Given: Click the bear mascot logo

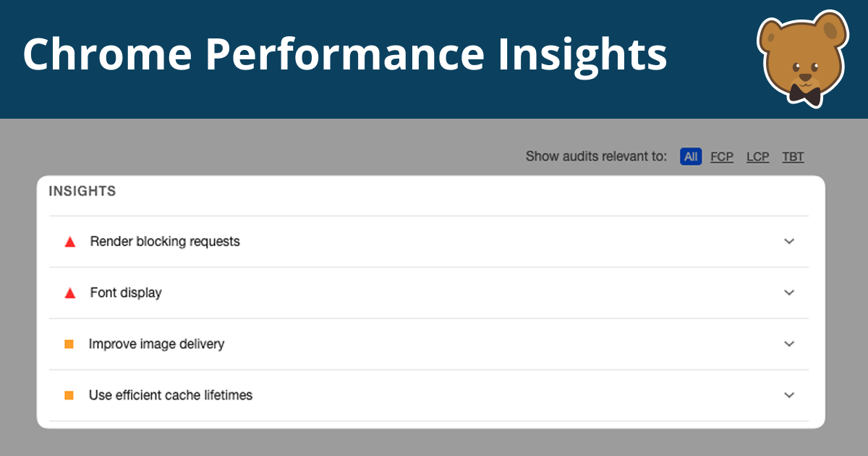Looking at the screenshot, I should [x=803, y=58].
